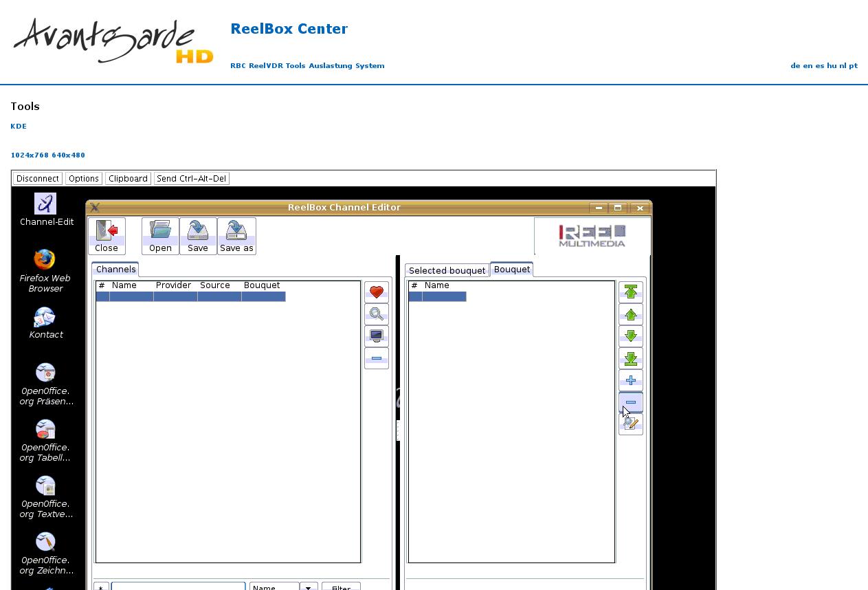
Task: Open a channel file with Open button
Action: pyautogui.click(x=160, y=236)
